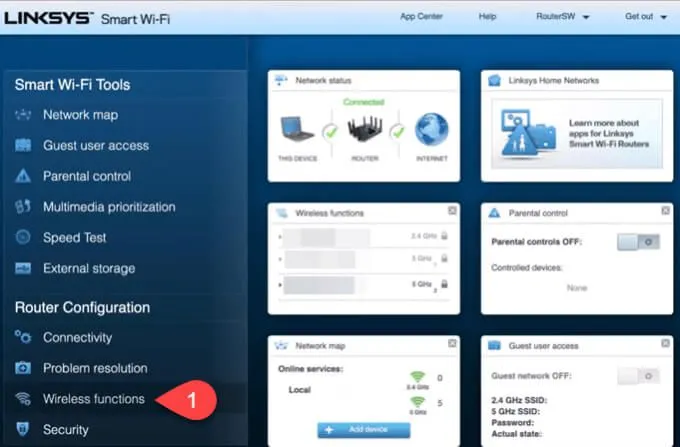Click the Network map sidebar icon

[23, 115]
